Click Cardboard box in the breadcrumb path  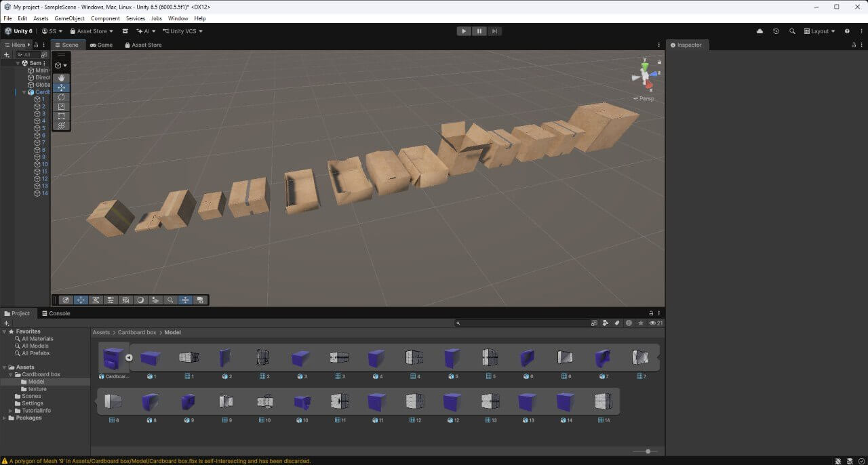click(137, 333)
